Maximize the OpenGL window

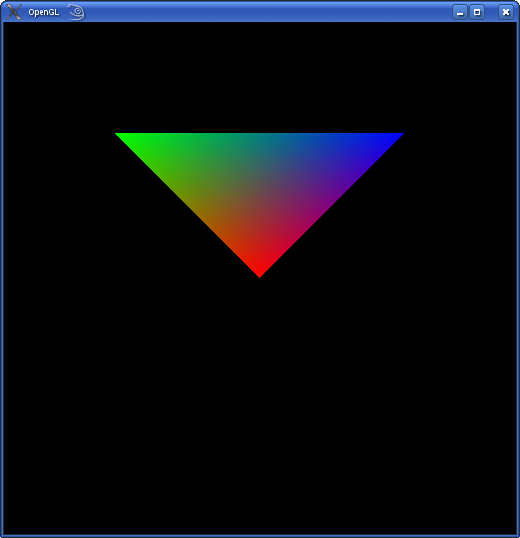pos(477,12)
